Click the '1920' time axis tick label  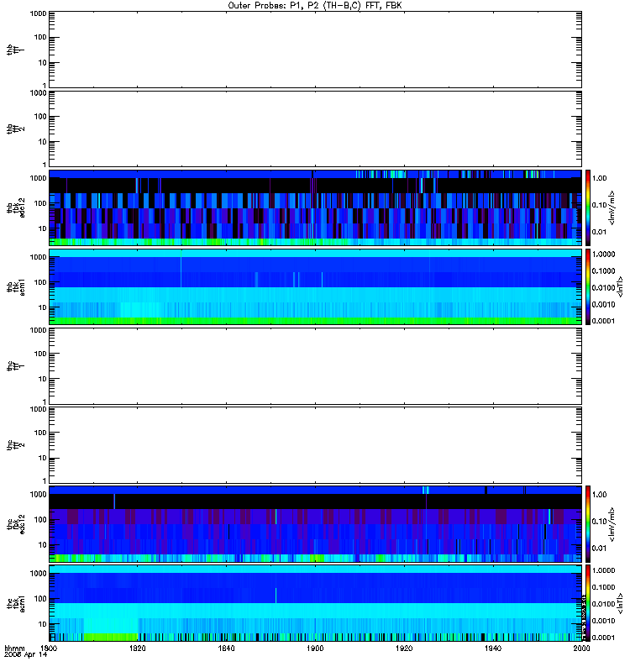point(404,648)
